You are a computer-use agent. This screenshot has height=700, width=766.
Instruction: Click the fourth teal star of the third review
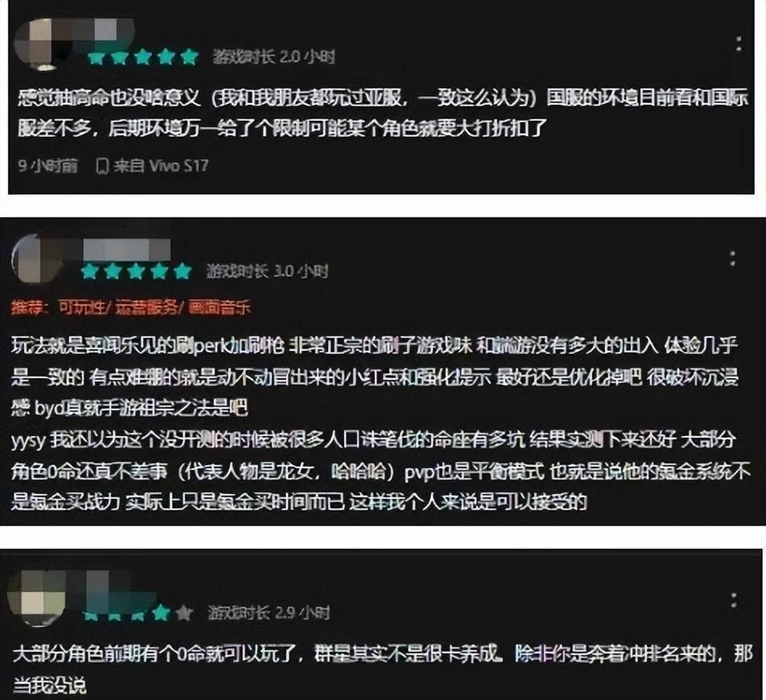[161, 612]
